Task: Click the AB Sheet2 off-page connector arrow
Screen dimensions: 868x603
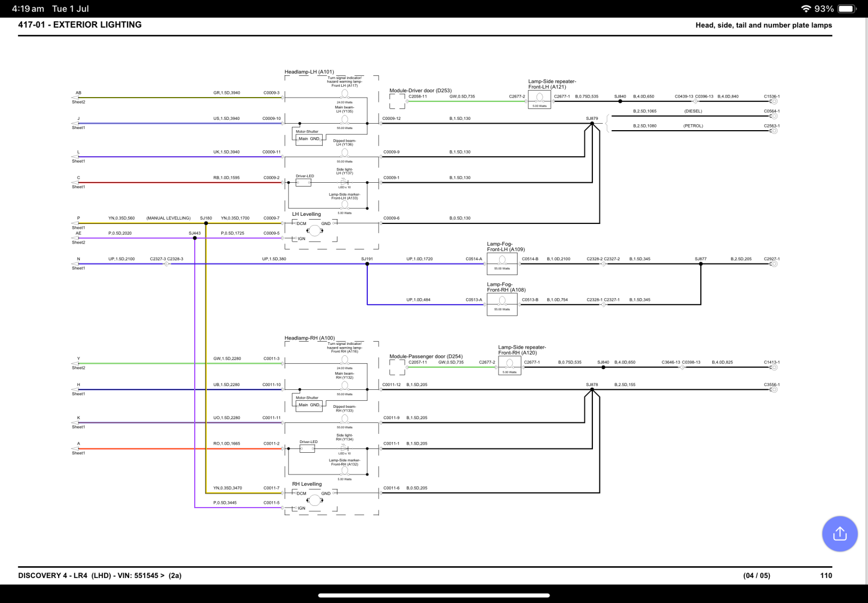Action: (75, 98)
